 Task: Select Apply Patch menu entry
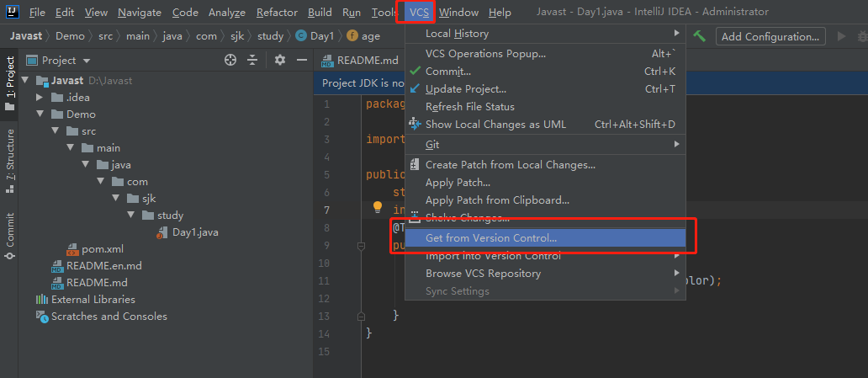click(545, 183)
